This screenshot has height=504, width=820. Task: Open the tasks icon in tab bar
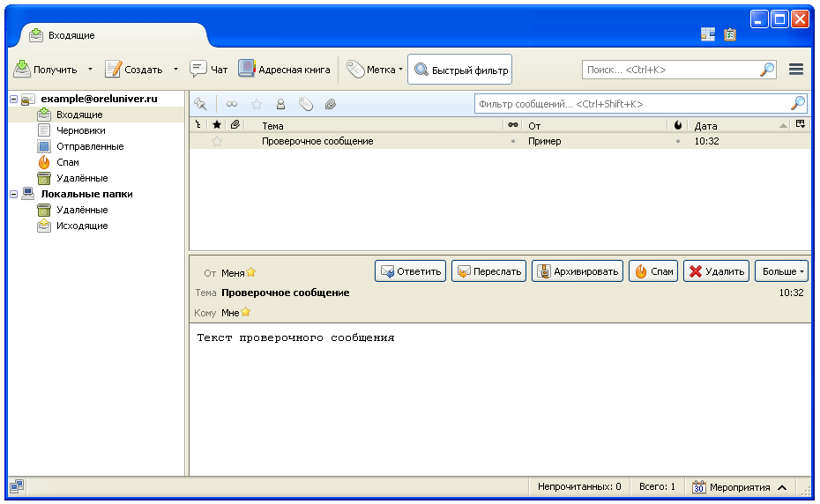tap(730, 34)
